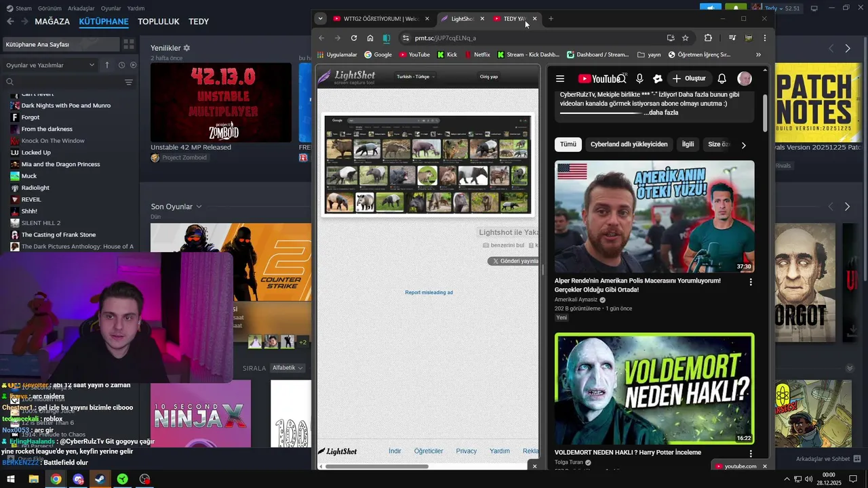The image size is (868, 488).
Task: Click the Öğreticiler footer link
Action: click(x=429, y=451)
